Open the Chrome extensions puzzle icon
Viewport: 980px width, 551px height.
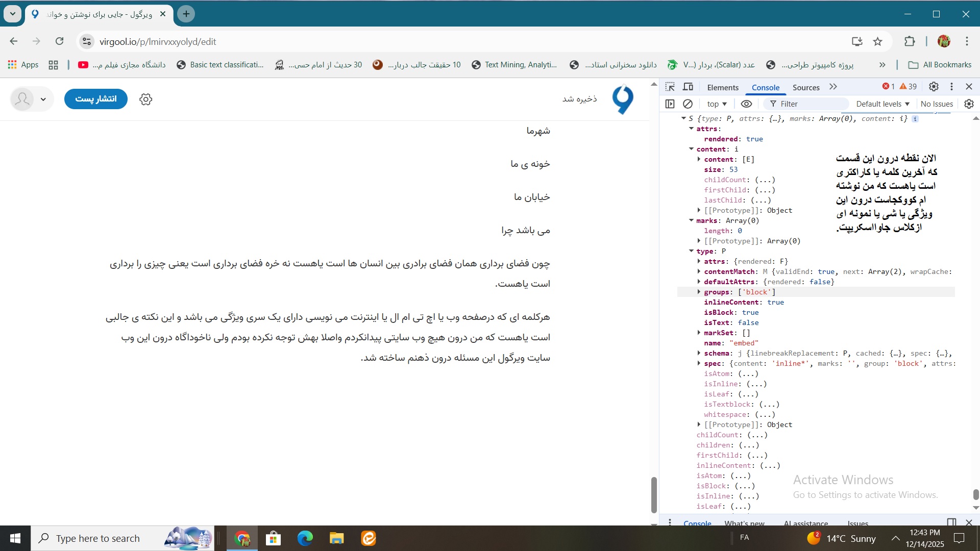click(x=910, y=42)
